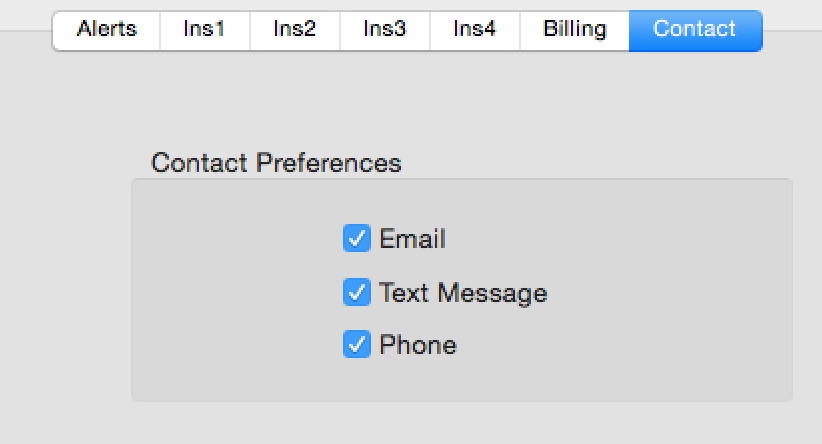The image size is (822, 444).
Task: Show the Ins4 tab
Action: 474,30
